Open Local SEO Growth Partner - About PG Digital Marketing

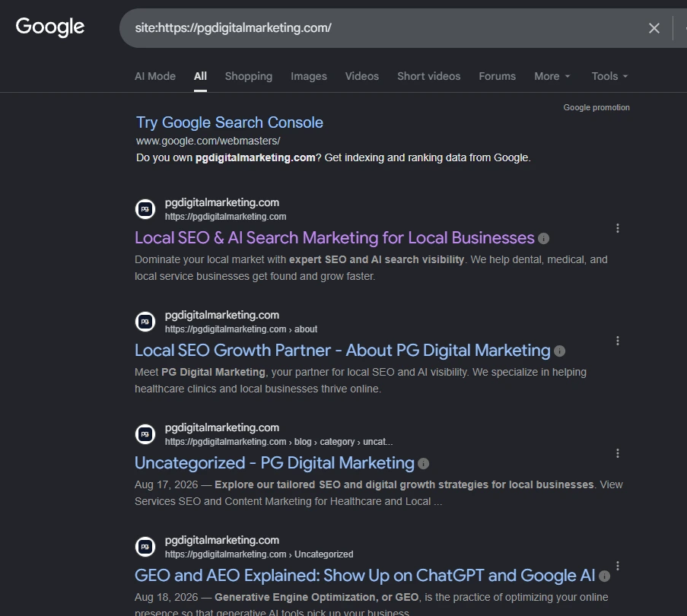(x=342, y=351)
